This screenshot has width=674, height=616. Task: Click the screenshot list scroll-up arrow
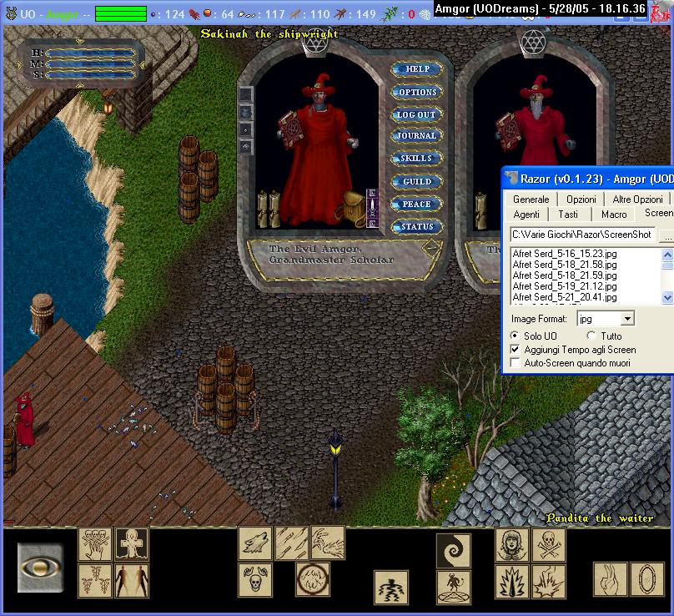(667, 255)
